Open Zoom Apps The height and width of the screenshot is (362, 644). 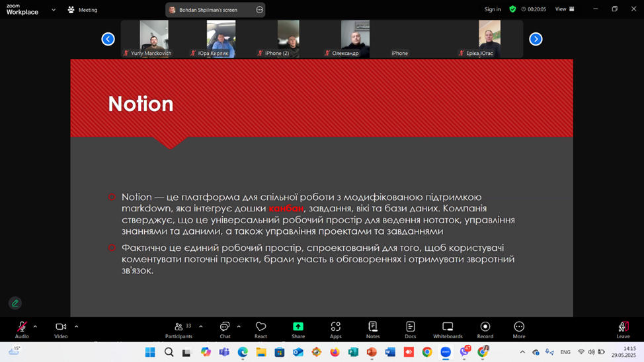(x=335, y=330)
